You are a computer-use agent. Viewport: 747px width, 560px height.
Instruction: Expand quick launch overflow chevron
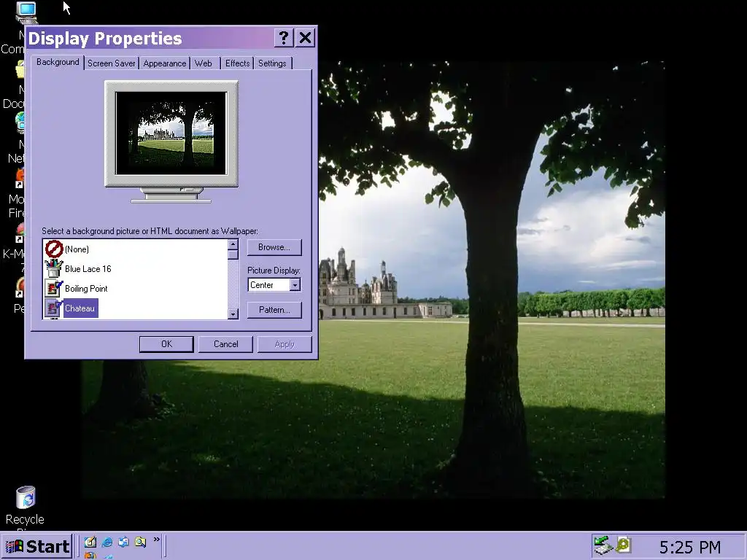pos(157,540)
